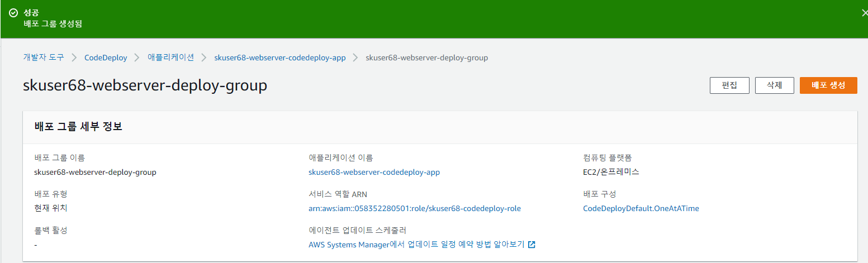Open the 애플리케이션 breadcrumb link

pos(171,58)
